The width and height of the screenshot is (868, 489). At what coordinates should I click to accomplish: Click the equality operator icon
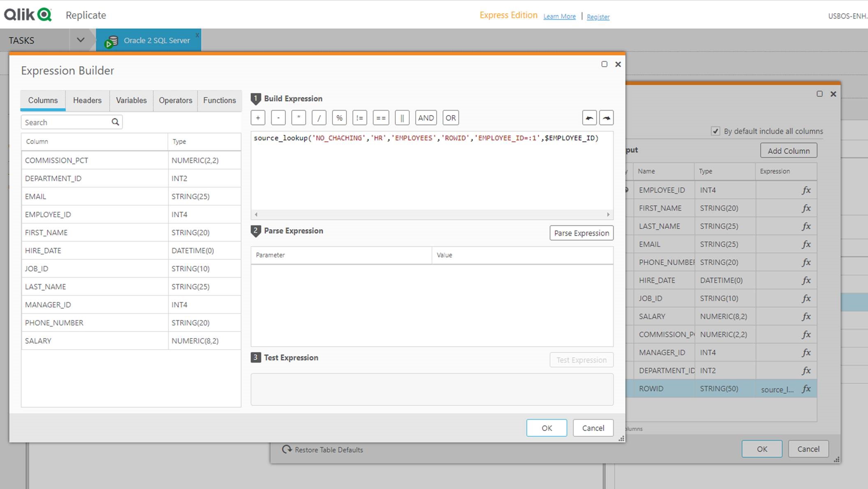(380, 118)
